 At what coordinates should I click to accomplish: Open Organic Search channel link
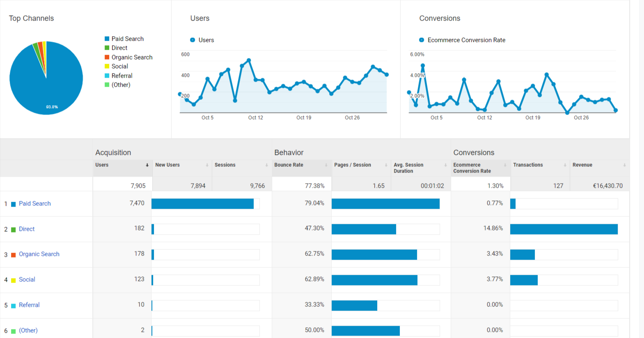tap(39, 254)
